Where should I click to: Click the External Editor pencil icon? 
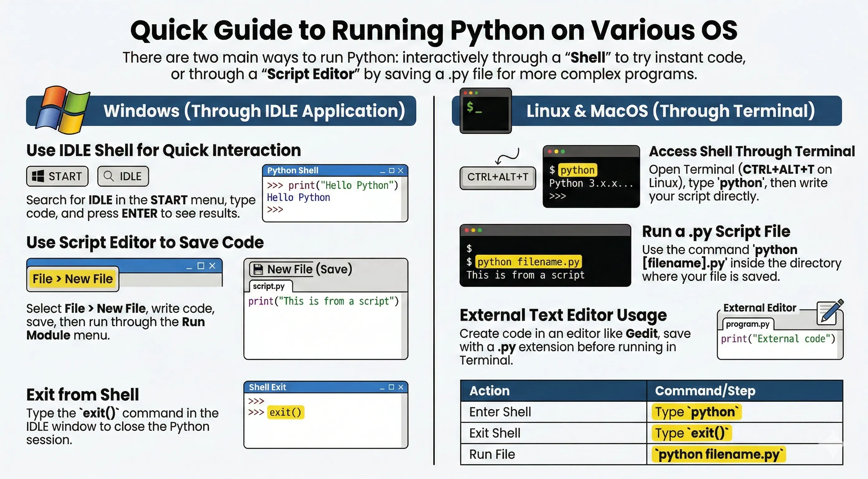tap(830, 312)
